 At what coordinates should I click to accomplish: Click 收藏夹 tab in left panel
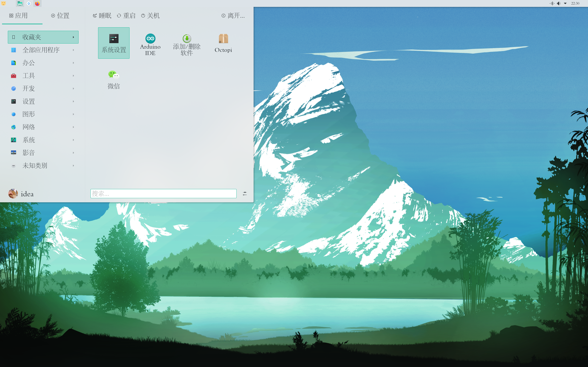pyautogui.click(x=42, y=37)
